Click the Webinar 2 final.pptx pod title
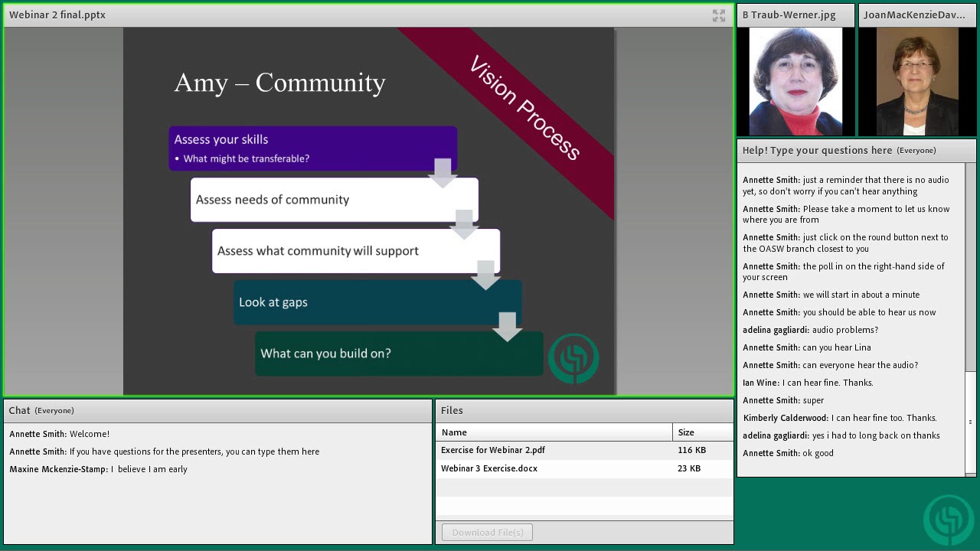Screen dimensions: 980x551 tap(57, 15)
